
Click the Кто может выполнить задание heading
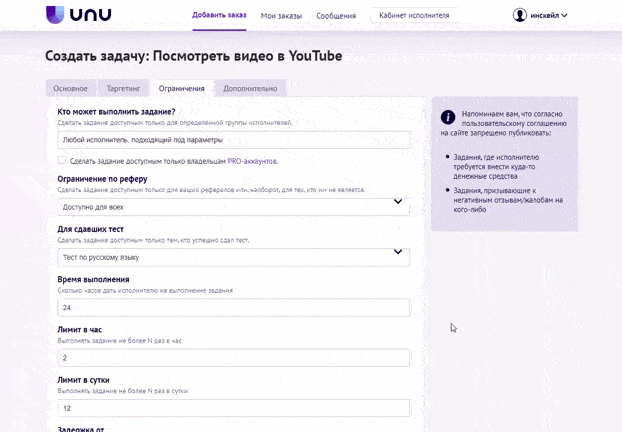(x=116, y=112)
